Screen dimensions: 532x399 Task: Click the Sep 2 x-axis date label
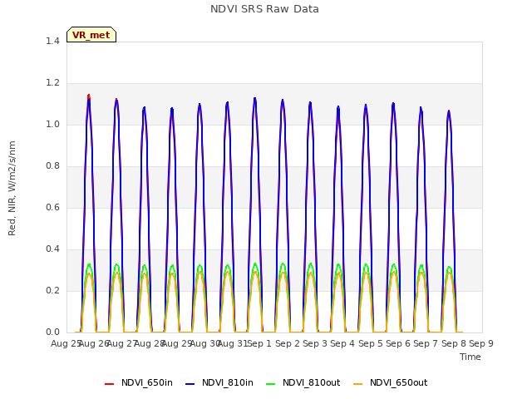click(x=288, y=343)
